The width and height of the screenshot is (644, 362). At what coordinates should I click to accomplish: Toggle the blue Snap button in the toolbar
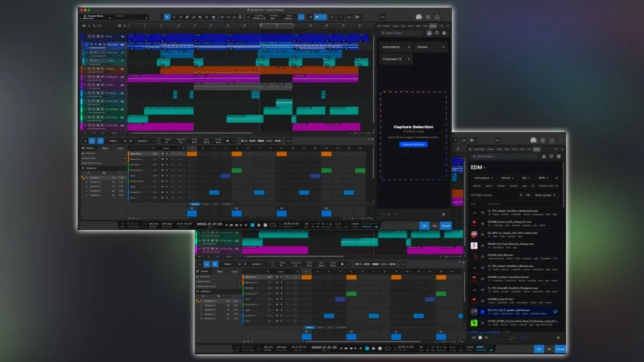pyautogui.click(x=301, y=17)
